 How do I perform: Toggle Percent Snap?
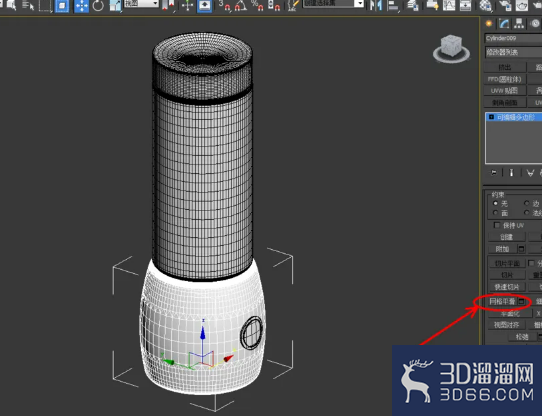click(257, 5)
